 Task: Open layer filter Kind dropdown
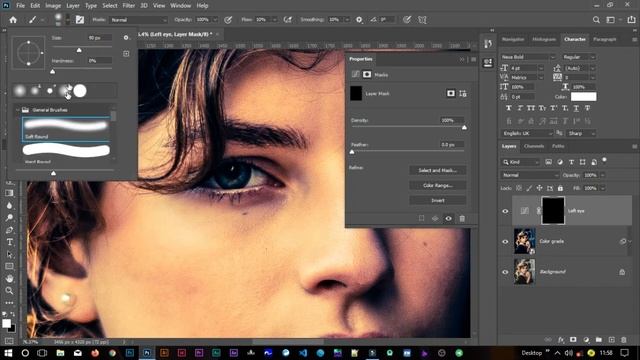(520, 162)
